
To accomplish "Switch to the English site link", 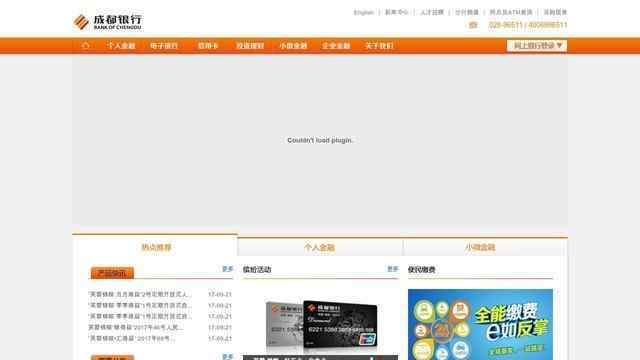I will point(364,12).
